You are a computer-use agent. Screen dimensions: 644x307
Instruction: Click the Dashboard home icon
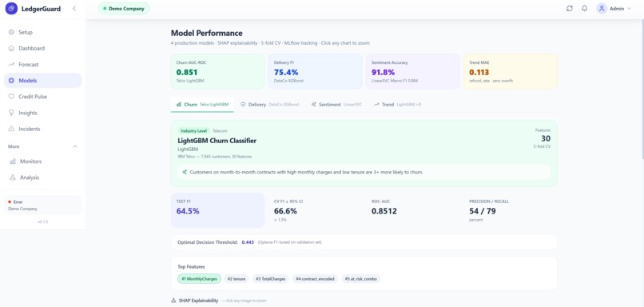coord(11,48)
